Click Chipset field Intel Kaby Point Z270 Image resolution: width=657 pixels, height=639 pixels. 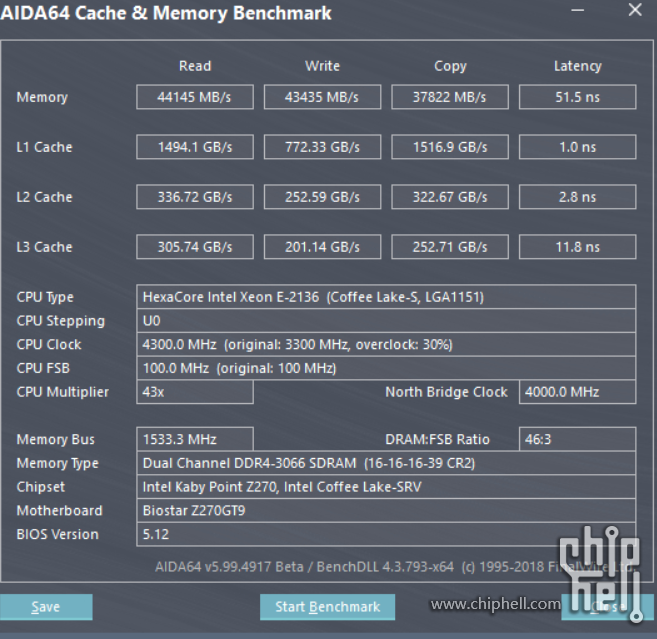(x=386, y=487)
